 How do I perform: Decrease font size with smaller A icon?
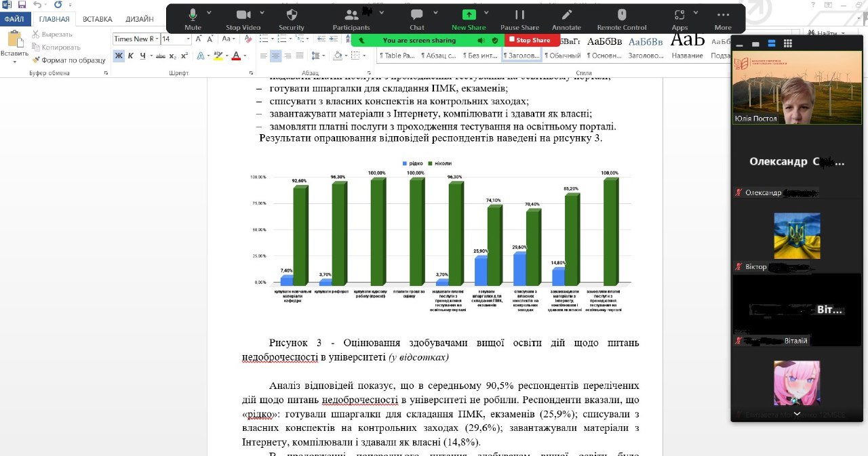(x=210, y=39)
